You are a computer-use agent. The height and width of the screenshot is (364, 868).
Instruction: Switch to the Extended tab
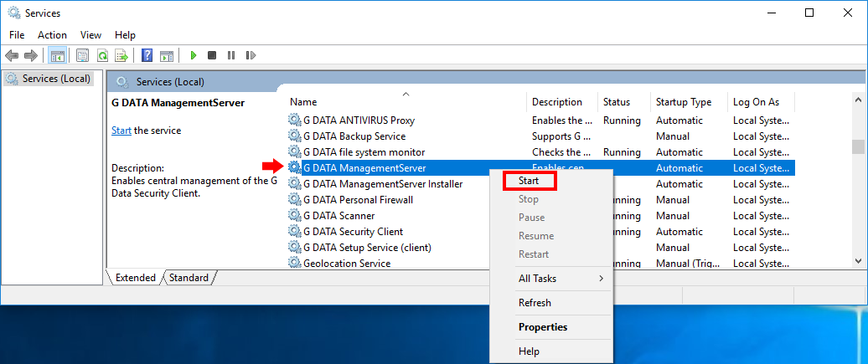pyautogui.click(x=135, y=278)
